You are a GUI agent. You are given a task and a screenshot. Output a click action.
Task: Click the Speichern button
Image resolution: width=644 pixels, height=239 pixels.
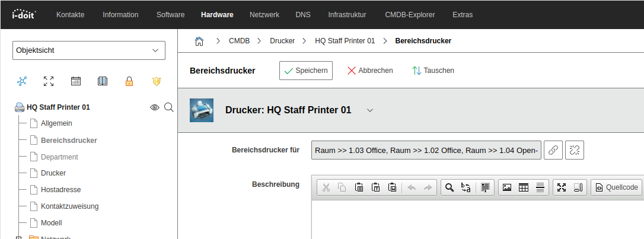coord(305,71)
